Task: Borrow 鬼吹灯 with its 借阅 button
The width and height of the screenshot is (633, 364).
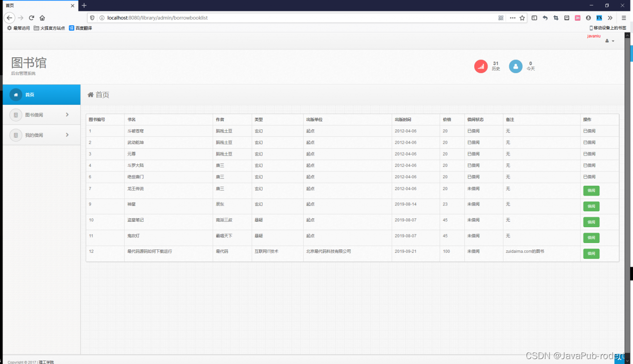Action: click(x=591, y=238)
